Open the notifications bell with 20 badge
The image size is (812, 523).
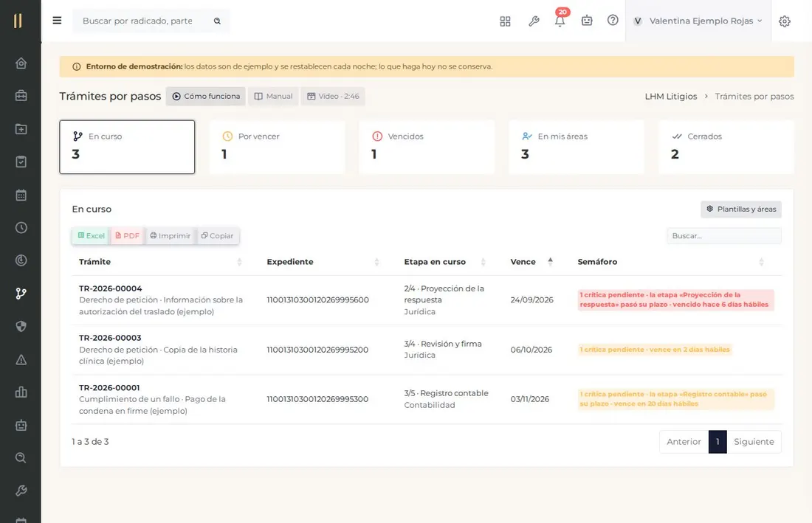(x=560, y=21)
